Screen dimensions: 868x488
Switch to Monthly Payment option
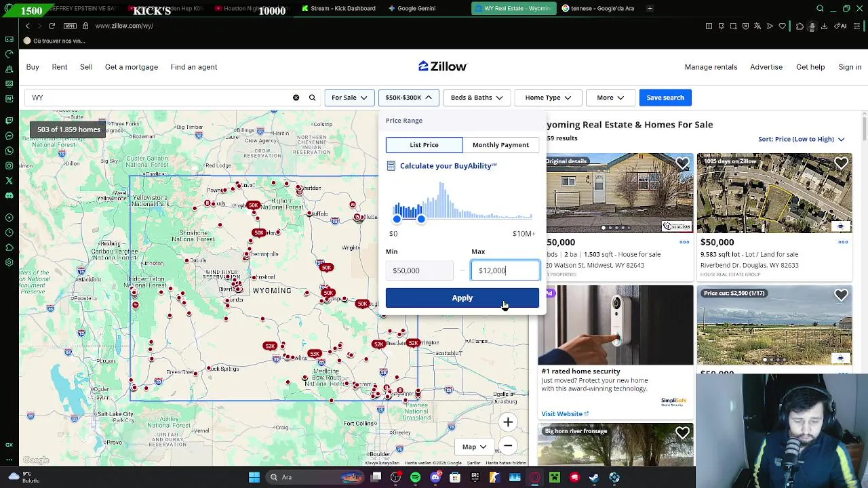[500, 145]
